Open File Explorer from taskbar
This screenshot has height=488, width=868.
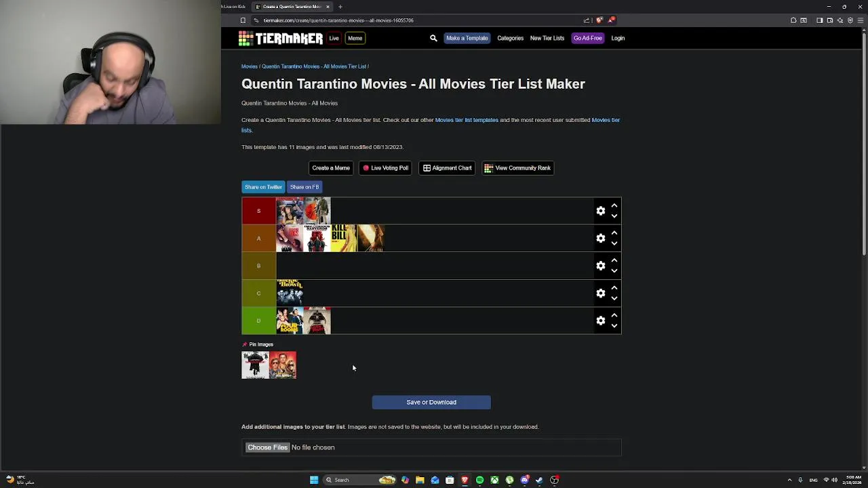pos(420,480)
